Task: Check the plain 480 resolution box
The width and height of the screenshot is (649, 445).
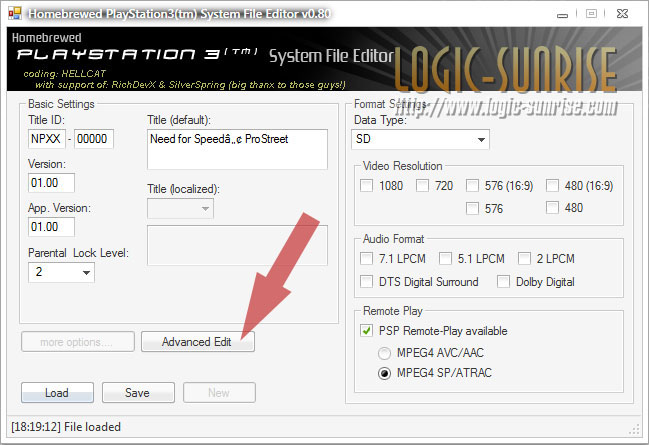Action: [x=552, y=207]
